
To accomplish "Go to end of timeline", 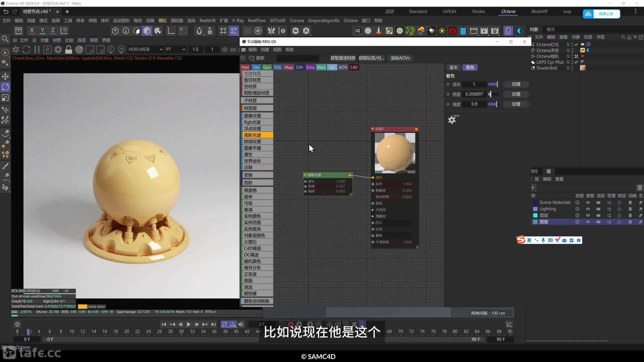I will coord(214,324).
